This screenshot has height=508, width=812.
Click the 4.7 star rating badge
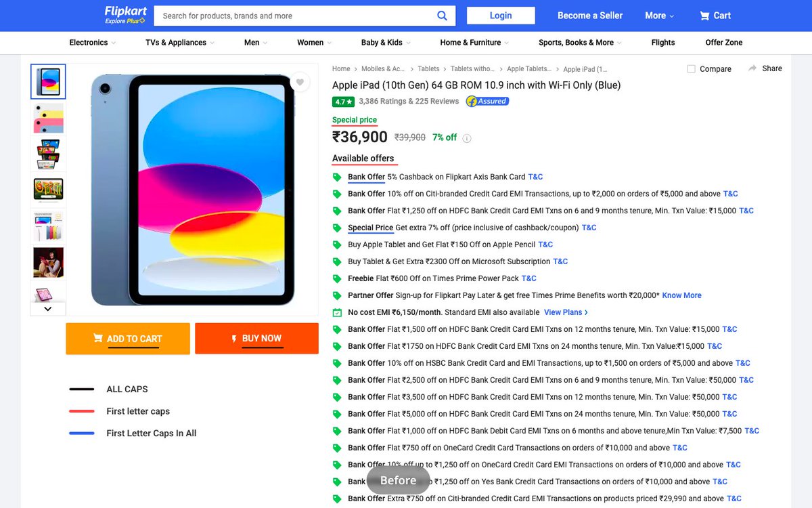[x=343, y=102]
